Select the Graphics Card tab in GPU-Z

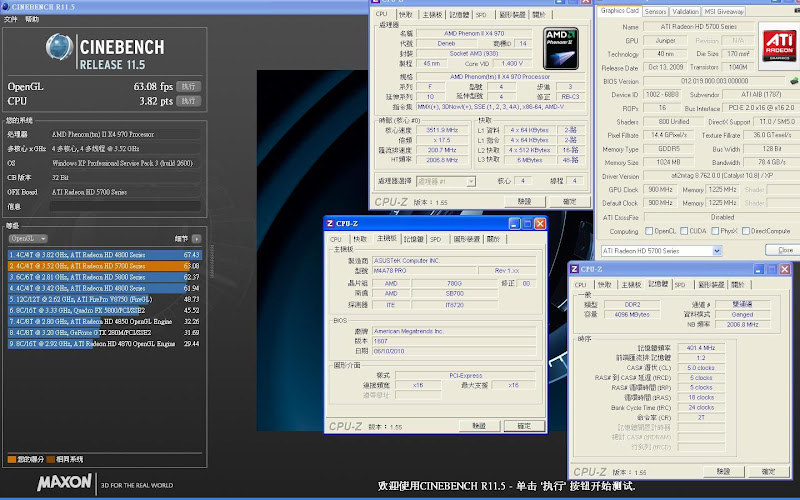tap(619, 11)
